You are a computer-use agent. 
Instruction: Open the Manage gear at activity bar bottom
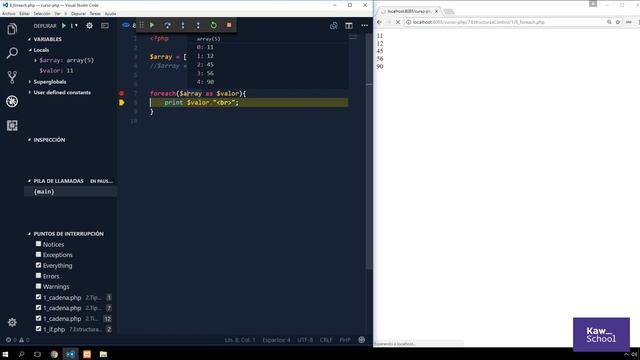12,322
